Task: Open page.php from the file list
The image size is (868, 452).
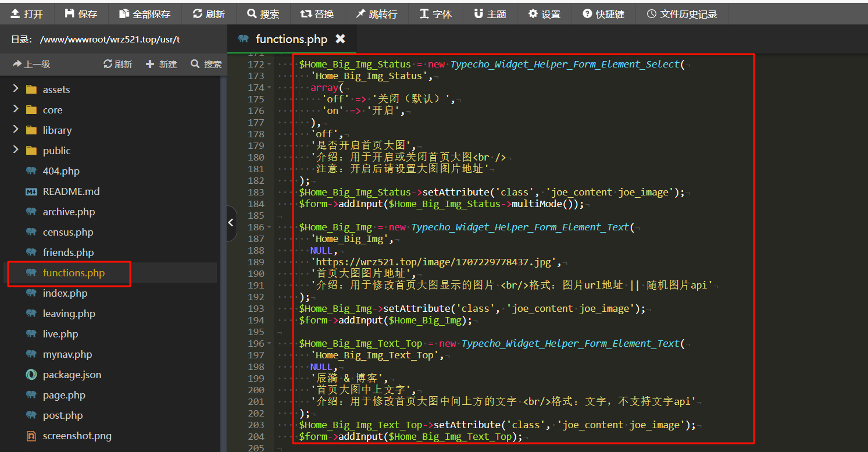Action: click(64, 395)
